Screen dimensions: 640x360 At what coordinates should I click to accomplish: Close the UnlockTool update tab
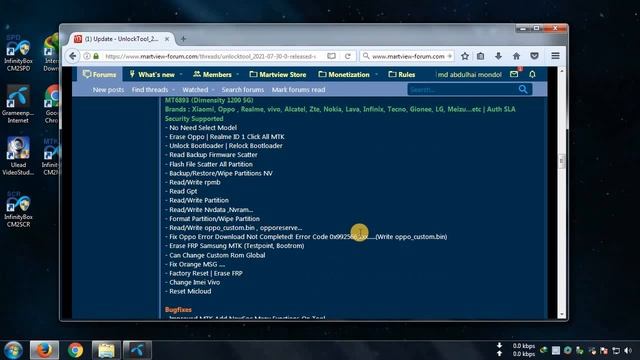[167, 39]
